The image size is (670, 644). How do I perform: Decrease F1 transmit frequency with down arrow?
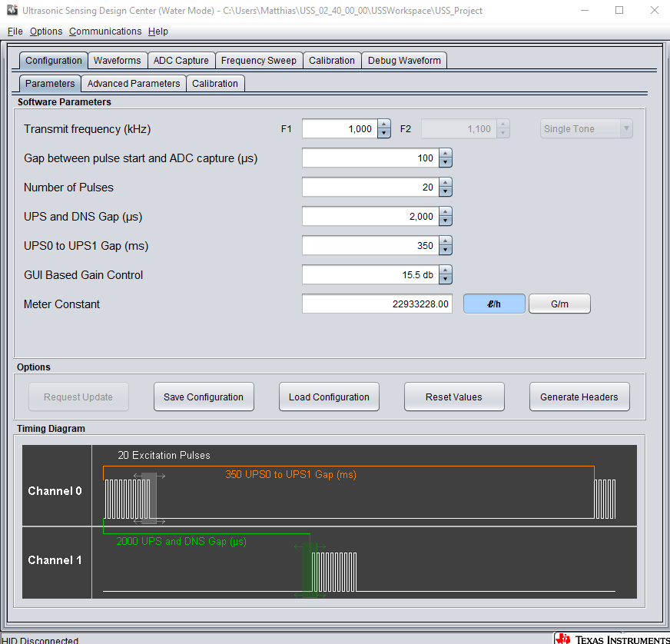(383, 133)
